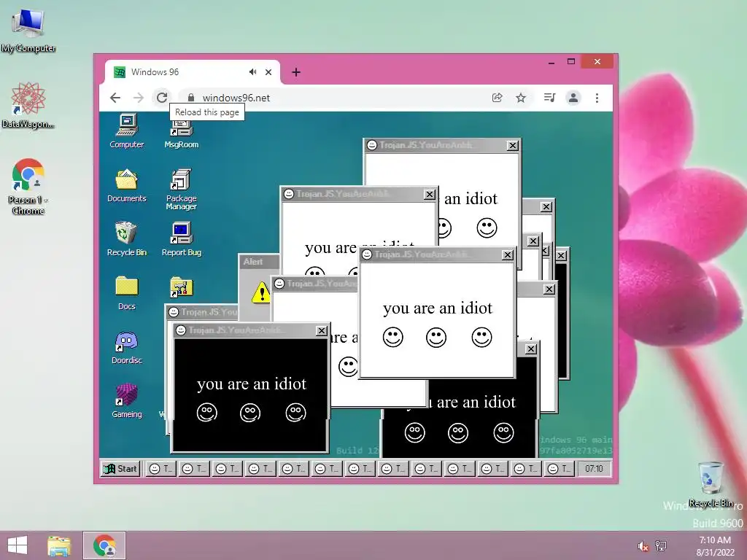Close the Windows 96 browser tab
The width and height of the screenshot is (747, 560).
coord(268,72)
